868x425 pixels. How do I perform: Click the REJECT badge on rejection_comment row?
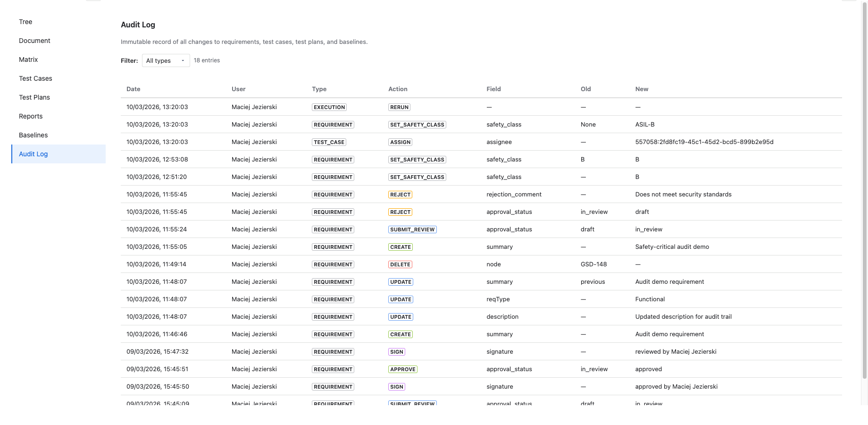click(x=400, y=194)
